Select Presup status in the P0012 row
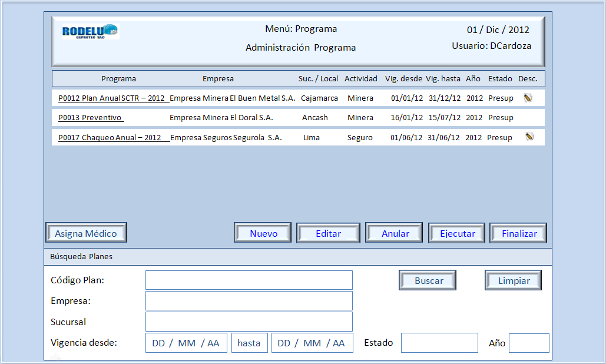The width and height of the screenshot is (606, 364). 501,98
